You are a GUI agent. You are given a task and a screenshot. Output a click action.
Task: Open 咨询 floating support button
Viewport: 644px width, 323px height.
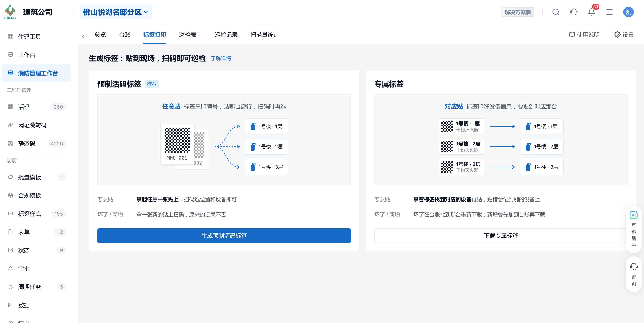[633, 274]
